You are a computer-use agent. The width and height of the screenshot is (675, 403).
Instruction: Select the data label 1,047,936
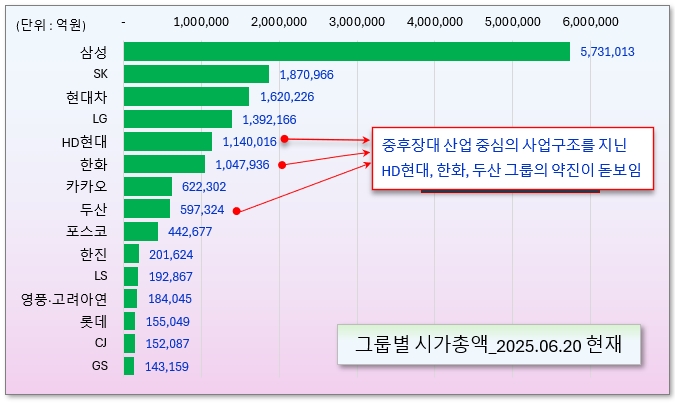242,165
